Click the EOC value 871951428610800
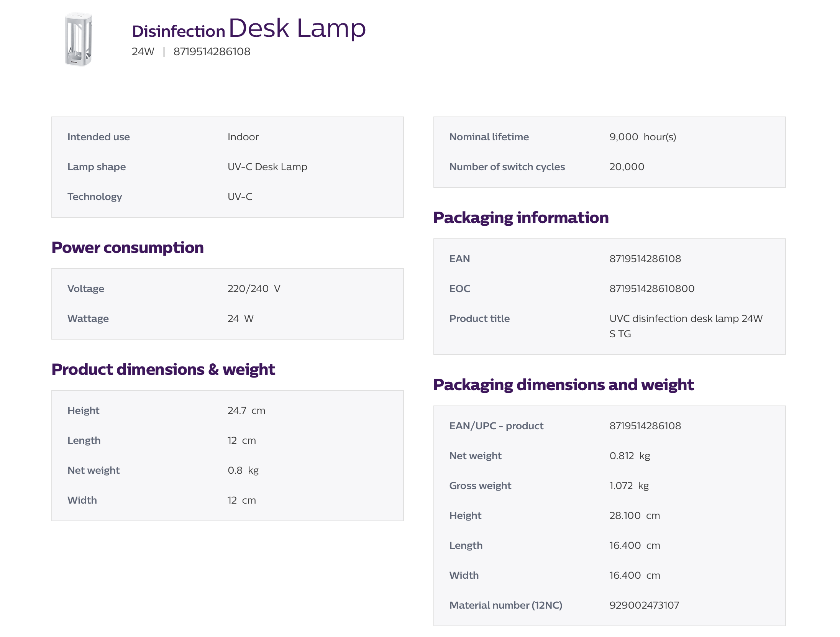Viewport: 840px width, 637px height. (x=651, y=289)
